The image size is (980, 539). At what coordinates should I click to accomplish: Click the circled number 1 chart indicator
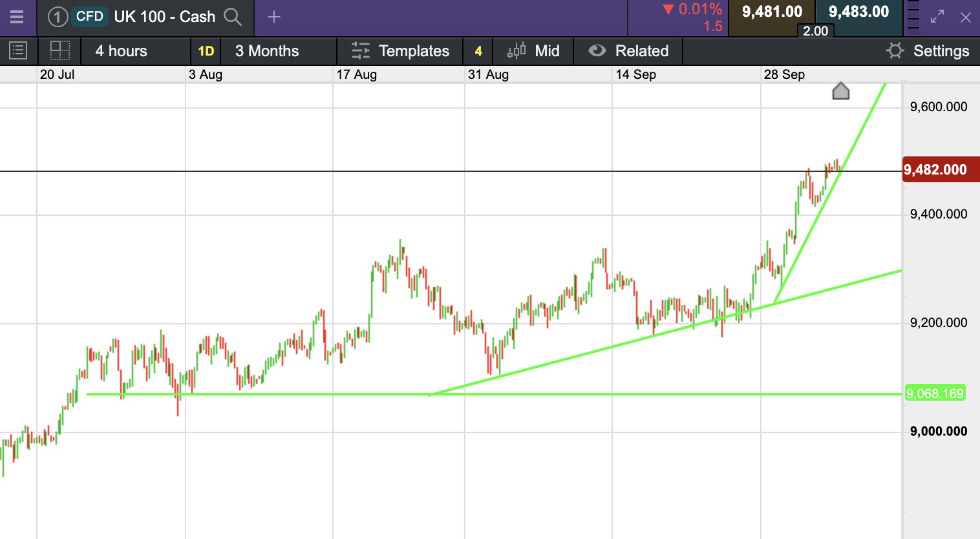pos(58,17)
